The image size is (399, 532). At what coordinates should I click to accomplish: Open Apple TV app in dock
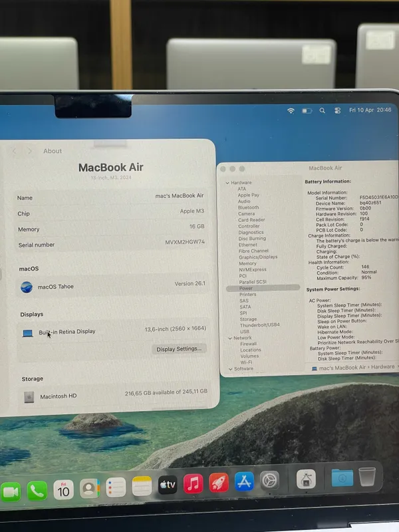coord(168,485)
